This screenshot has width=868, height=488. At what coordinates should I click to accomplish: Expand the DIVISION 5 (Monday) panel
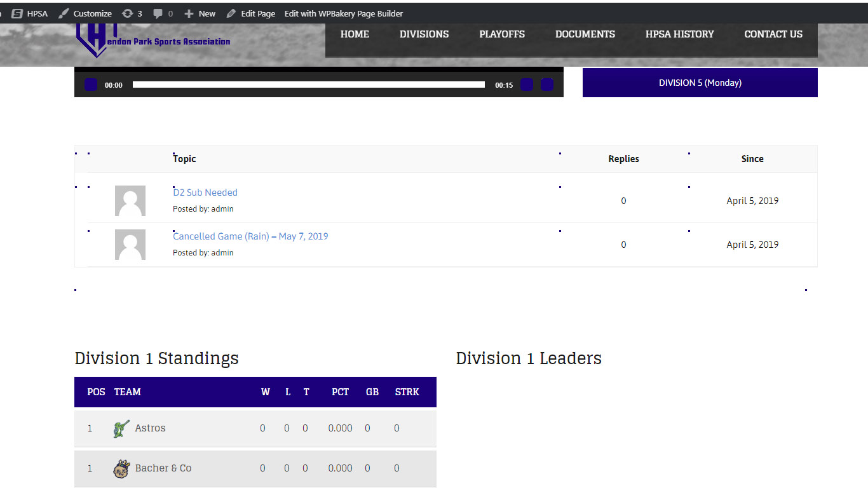(x=700, y=83)
